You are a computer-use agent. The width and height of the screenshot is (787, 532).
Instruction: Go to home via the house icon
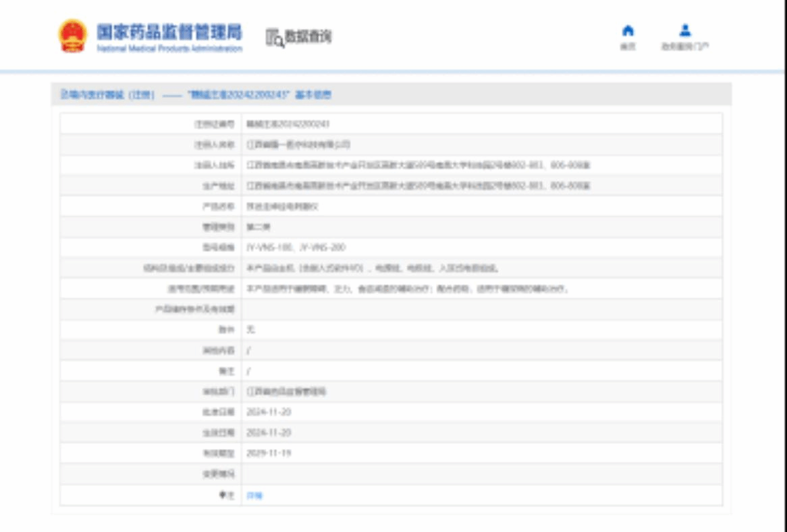point(628,31)
